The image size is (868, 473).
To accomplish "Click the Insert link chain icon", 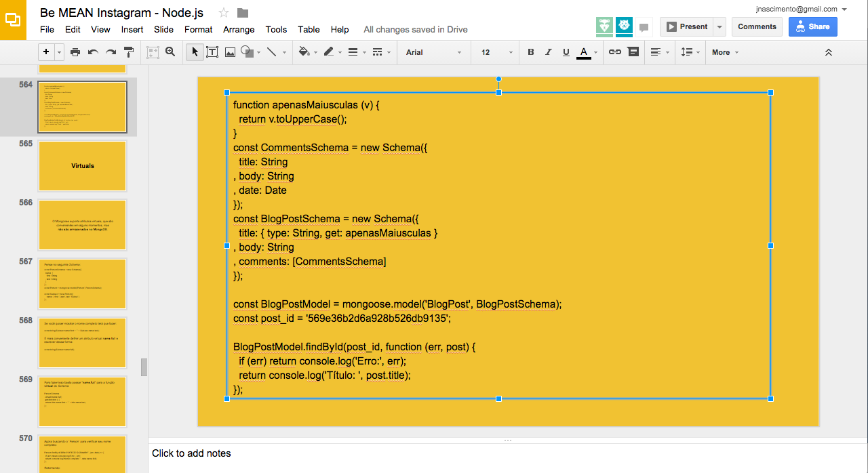I will pos(615,52).
